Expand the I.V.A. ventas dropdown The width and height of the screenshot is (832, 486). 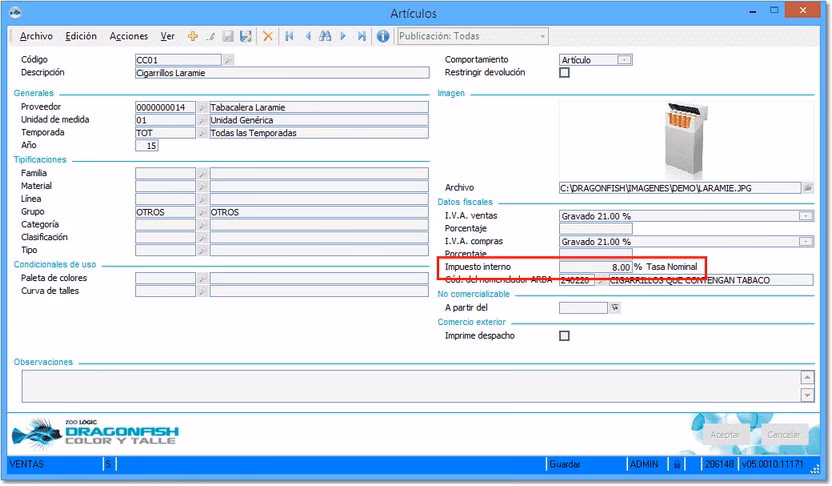(805, 215)
